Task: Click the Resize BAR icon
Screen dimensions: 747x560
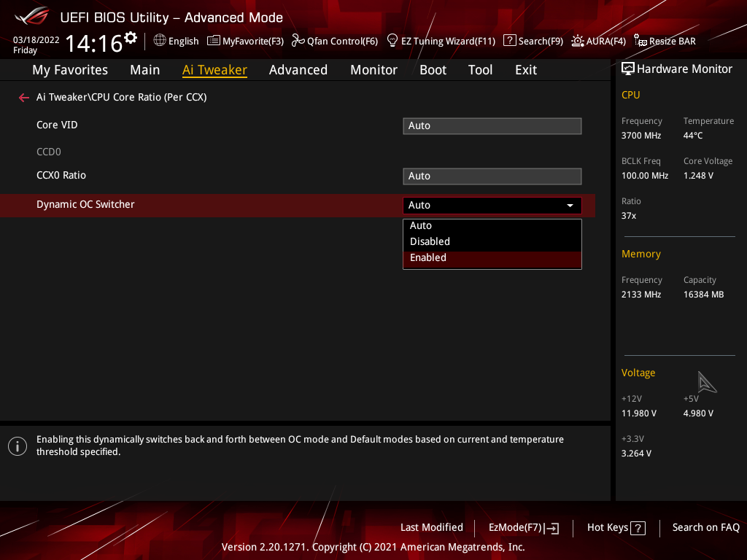Action: (640, 41)
